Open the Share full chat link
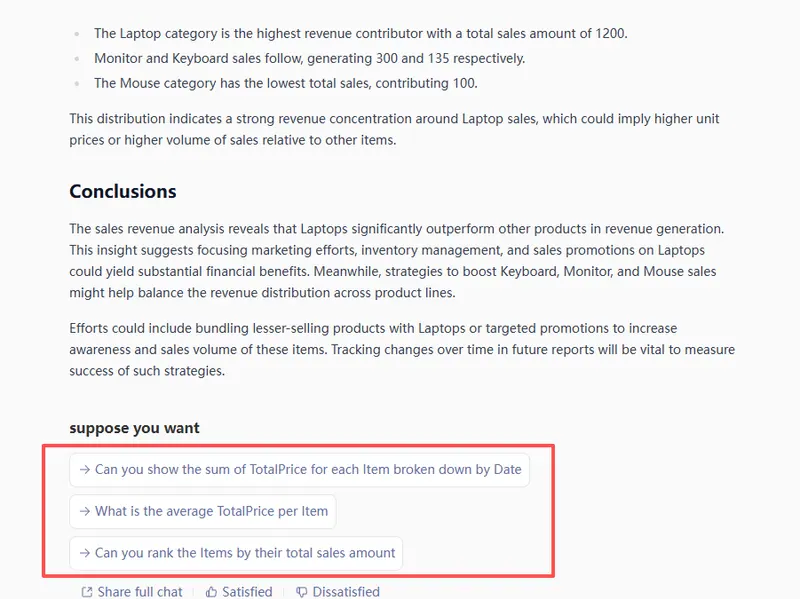The width and height of the screenshot is (800, 599). click(132, 592)
